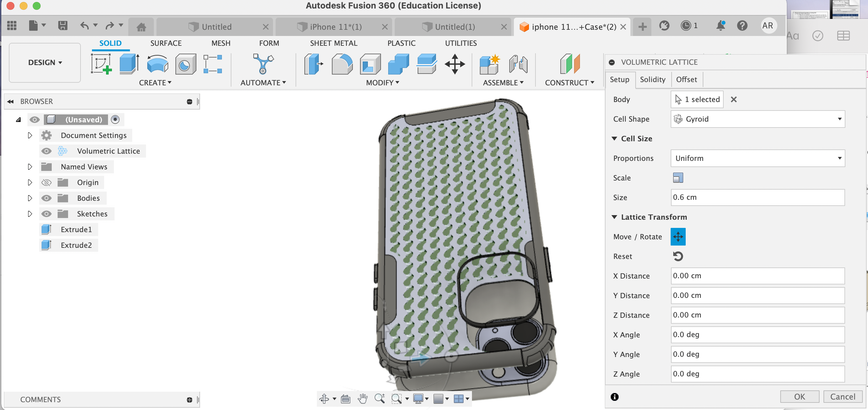
Task: Toggle visibility of the Unsaved root component
Action: click(x=34, y=119)
